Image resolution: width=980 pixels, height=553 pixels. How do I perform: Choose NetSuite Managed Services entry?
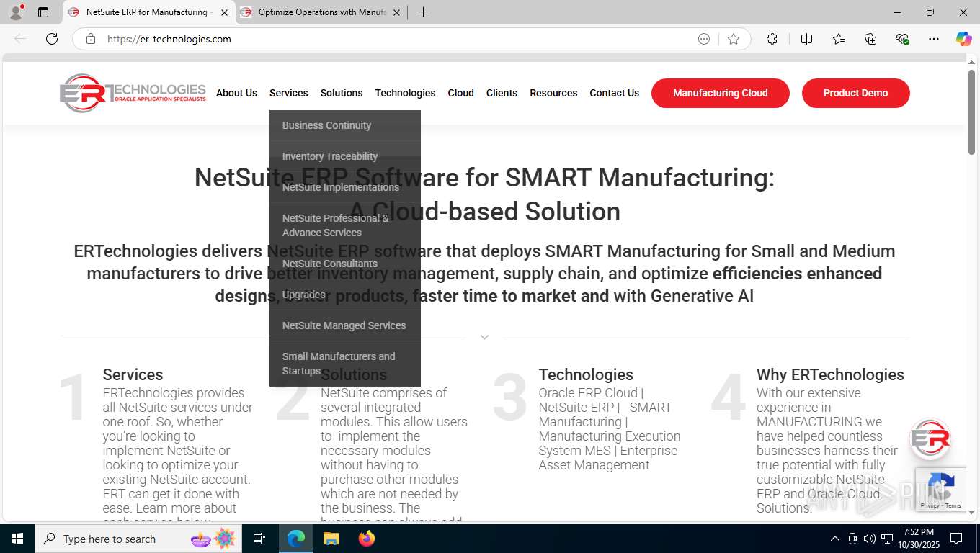(344, 325)
